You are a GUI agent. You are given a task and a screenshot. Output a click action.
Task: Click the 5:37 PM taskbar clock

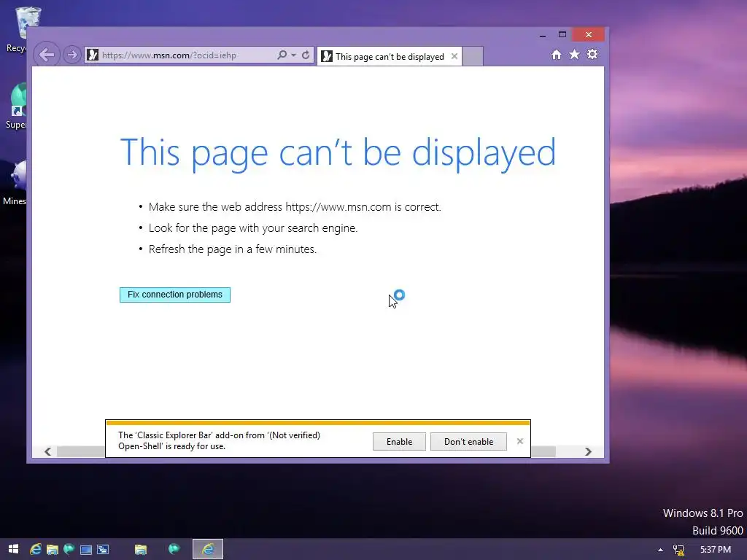pyautogui.click(x=715, y=550)
